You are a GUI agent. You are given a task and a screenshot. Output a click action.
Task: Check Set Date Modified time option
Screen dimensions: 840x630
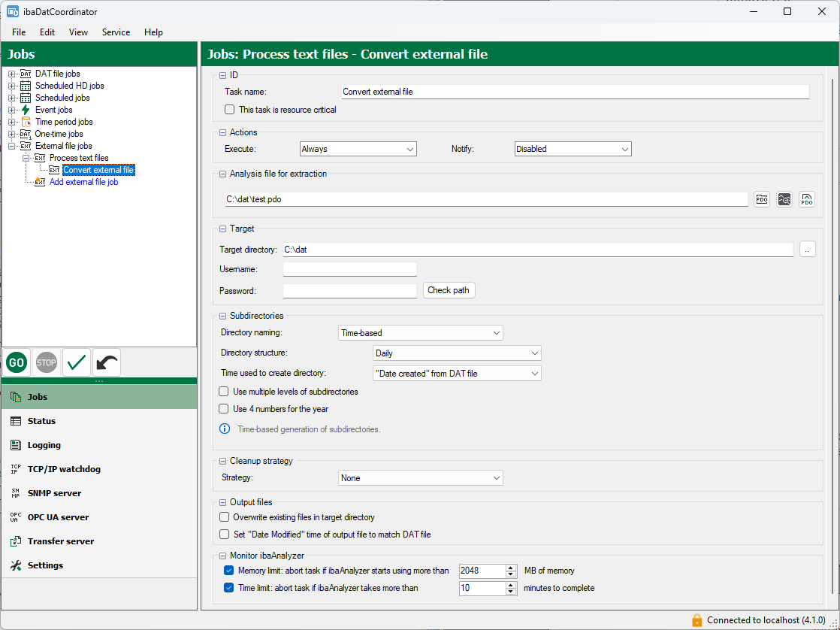tap(224, 535)
